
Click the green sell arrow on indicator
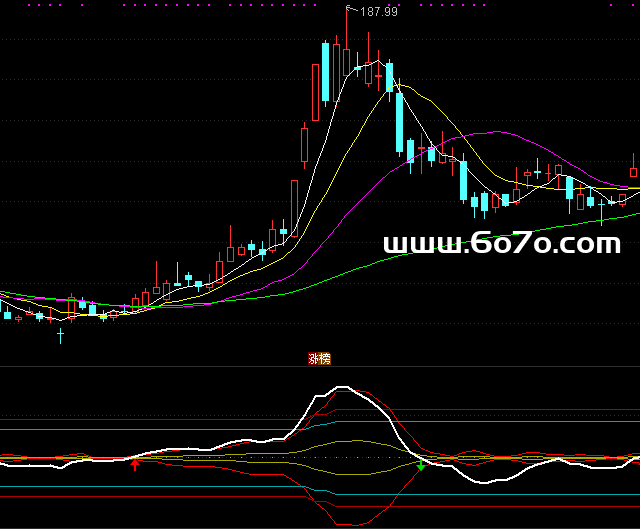point(421,465)
